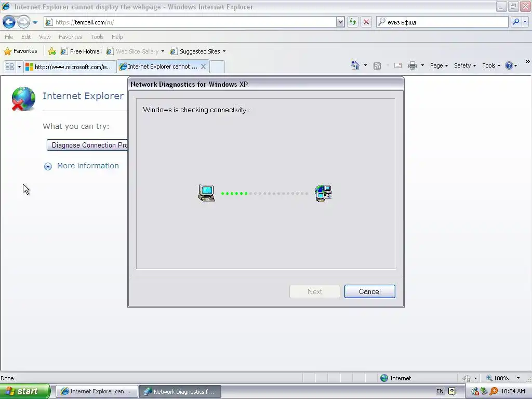
Task: Click the magnifier Search button
Action: [516, 22]
